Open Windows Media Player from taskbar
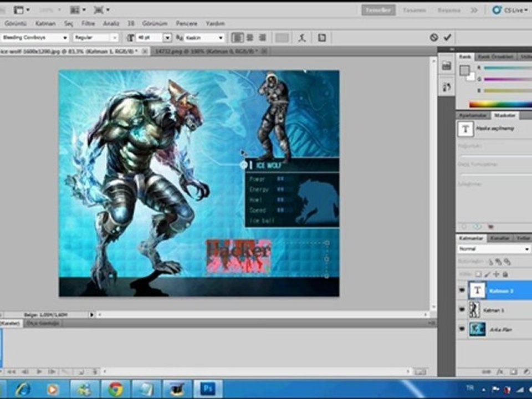 click(x=53, y=389)
